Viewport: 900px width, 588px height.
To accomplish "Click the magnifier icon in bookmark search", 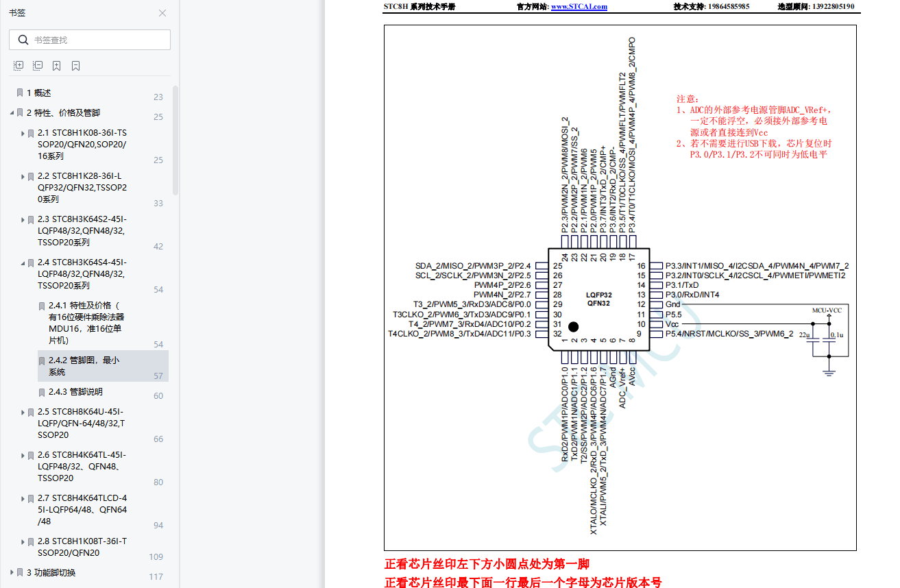I will tap(23, 40).
